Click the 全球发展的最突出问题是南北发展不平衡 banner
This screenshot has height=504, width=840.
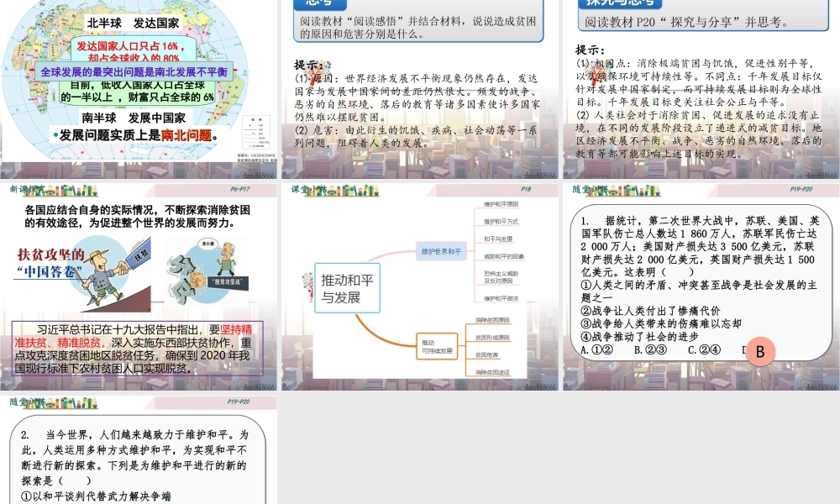click(134, 72)
